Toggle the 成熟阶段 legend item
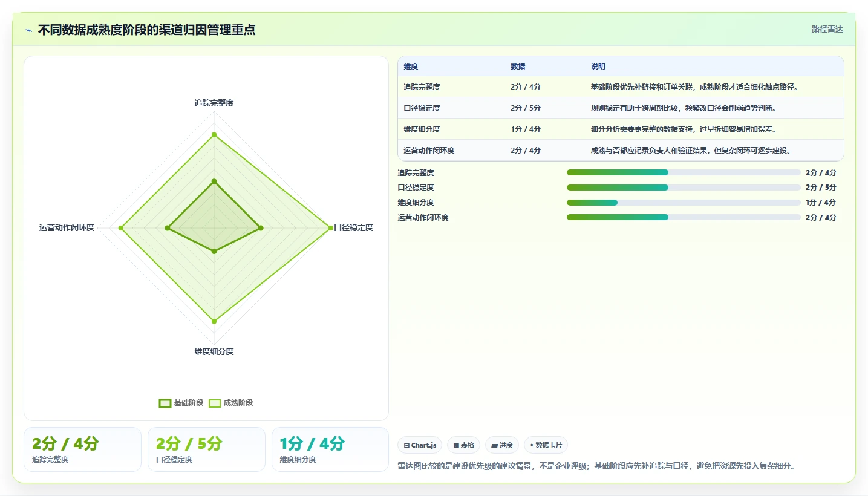 tap(230, 403)
